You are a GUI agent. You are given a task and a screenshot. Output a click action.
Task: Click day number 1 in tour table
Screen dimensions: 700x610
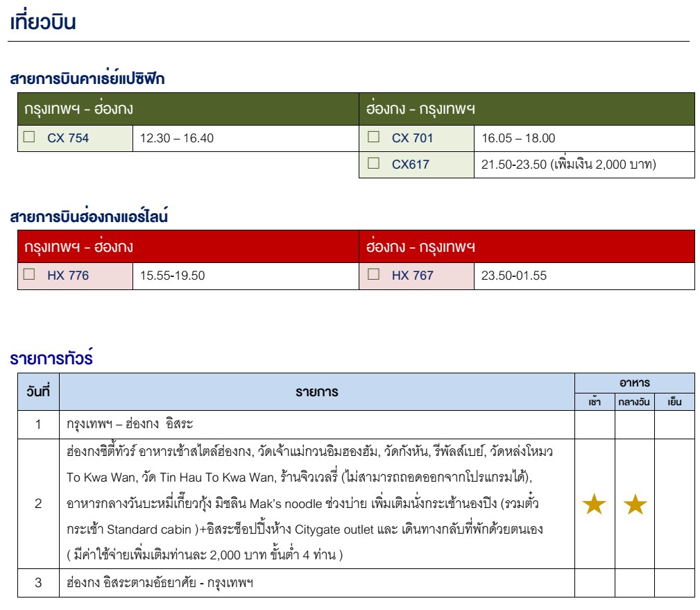coord(38,424)
